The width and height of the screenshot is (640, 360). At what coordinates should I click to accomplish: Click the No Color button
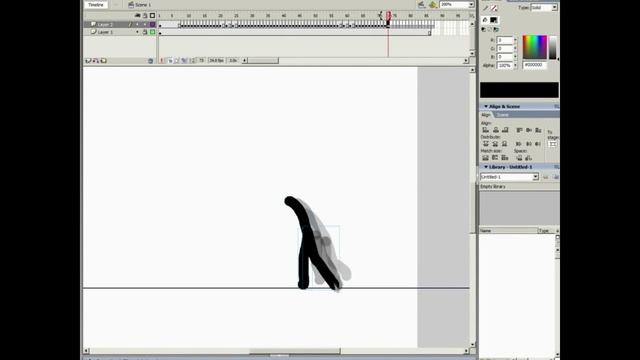pos(490,29)
